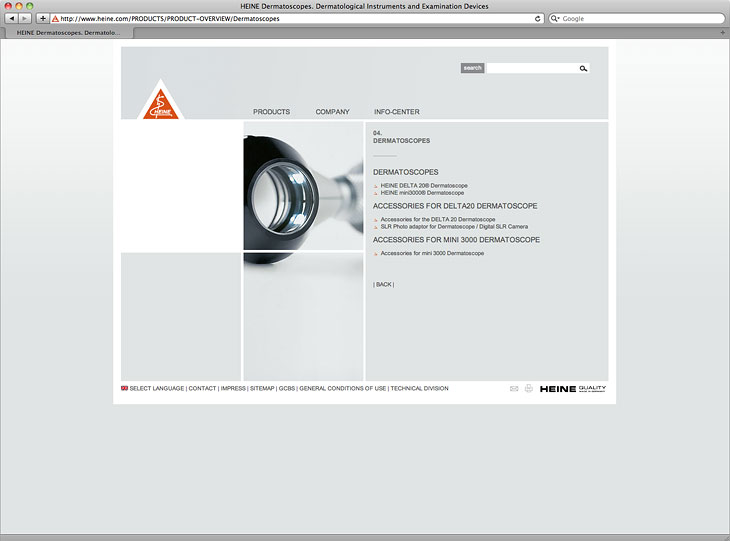Click the gray search button label
Viewport: 730px width, 541px height.
point(473,68)
